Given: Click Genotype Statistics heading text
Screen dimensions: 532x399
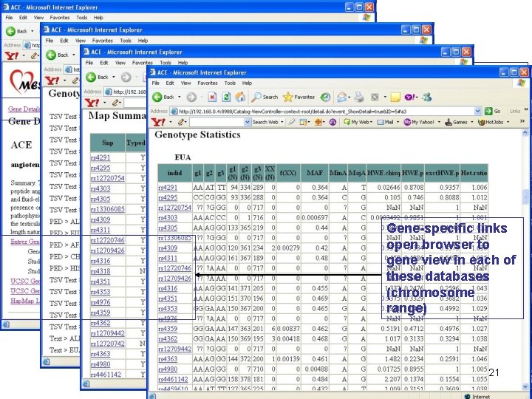Looking at the screenshot, I should pyautogui.click(x=197, y=134).
